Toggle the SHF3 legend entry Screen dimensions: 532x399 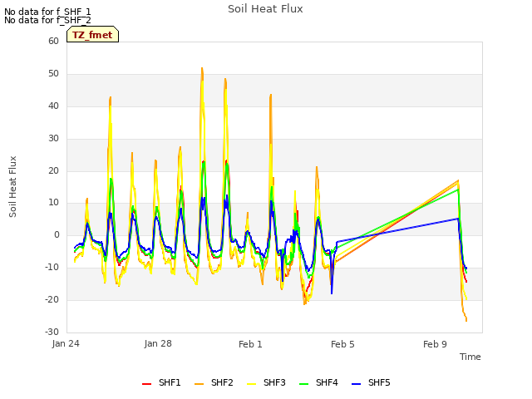266,382
